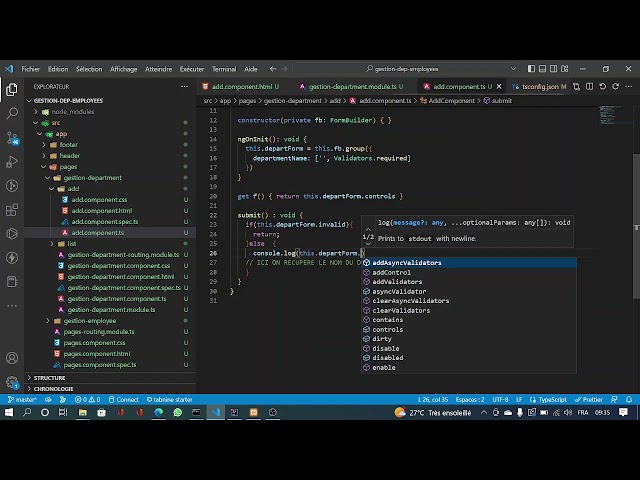The image size is (640, 480).
Task: Open the Extensions view
Action: coord(12,210)
